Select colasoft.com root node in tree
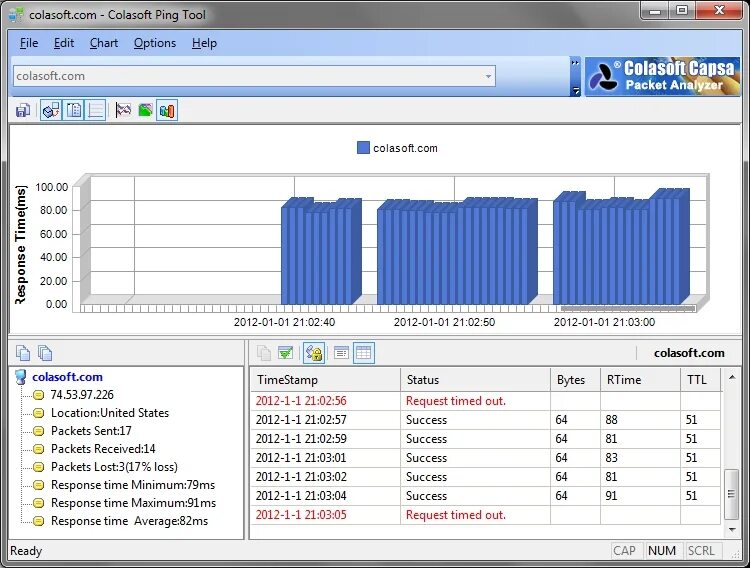This screenshot has height=568, width=750. (67, 377)
